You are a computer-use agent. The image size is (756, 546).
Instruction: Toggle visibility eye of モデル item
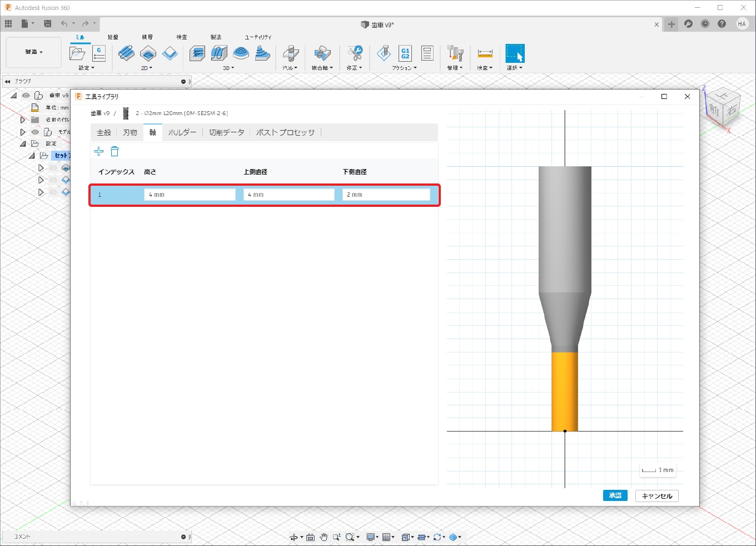click(35, 132)
